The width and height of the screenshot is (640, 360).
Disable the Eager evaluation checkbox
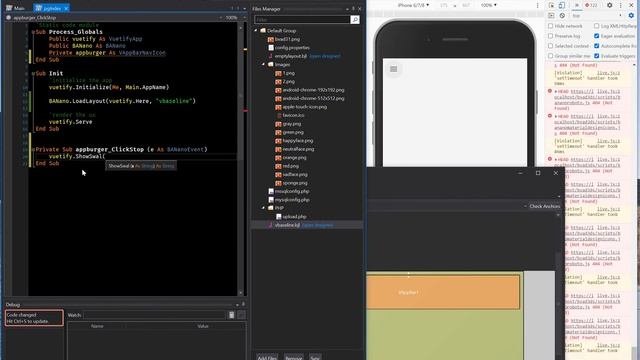coord(597,36)
